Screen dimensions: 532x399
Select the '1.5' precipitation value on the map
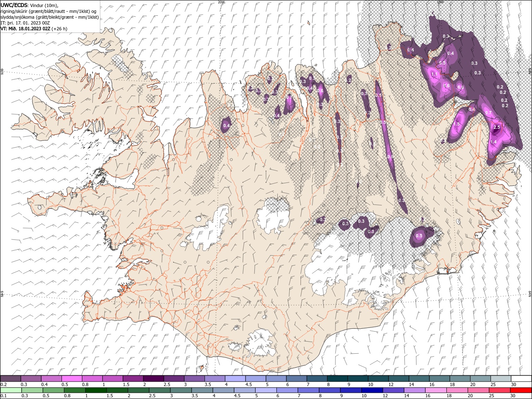pos(456,124)
